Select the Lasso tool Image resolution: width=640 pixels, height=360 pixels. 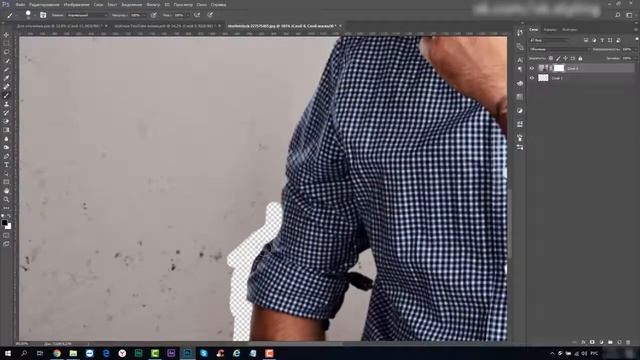click(6, 52)
